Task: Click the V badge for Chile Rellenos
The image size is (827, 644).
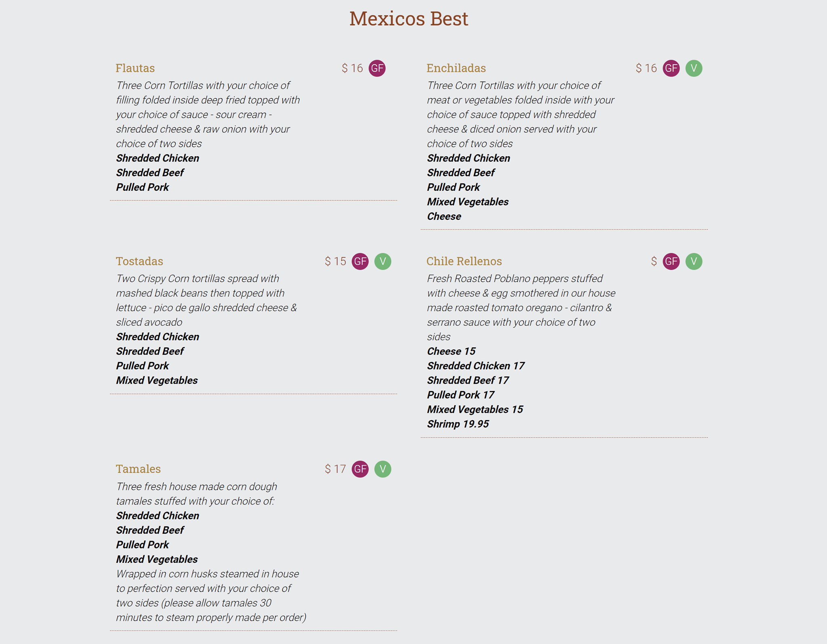Action: click(x=693, y=261)
